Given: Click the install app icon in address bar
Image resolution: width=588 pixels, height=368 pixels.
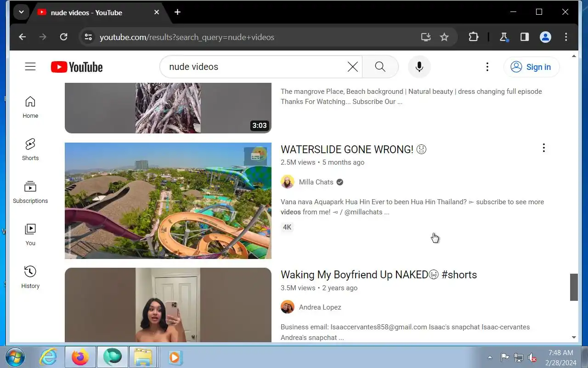Looking at the screenshot, I should [426, 37].
